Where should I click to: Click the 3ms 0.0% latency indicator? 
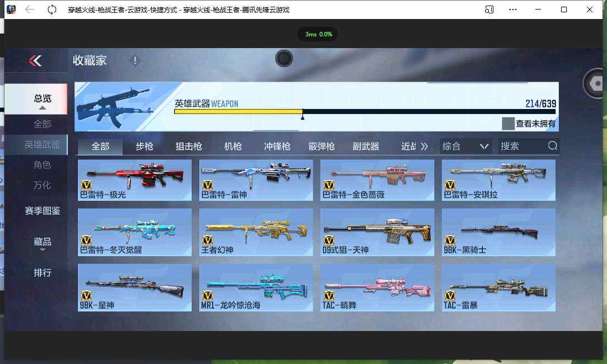pos(318,34)
